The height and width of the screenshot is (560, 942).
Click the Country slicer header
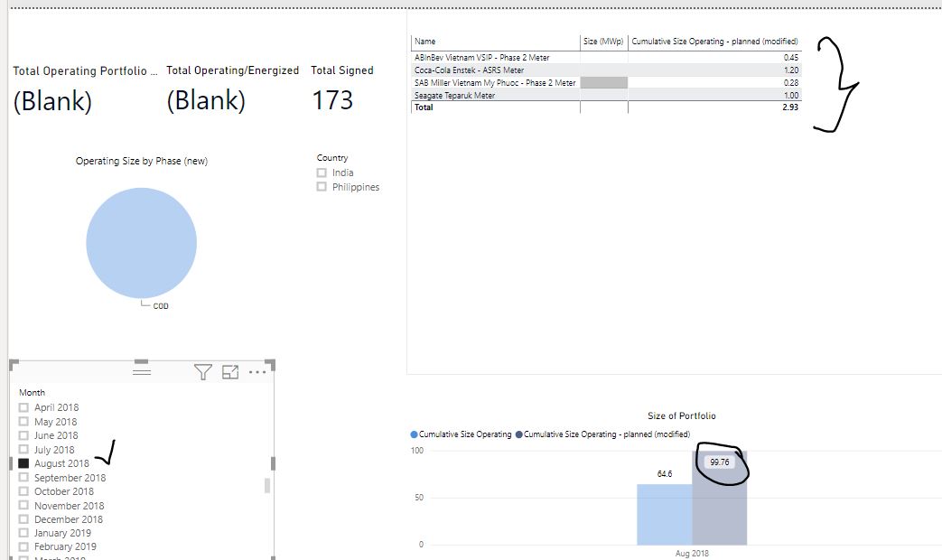click(332, 158)
